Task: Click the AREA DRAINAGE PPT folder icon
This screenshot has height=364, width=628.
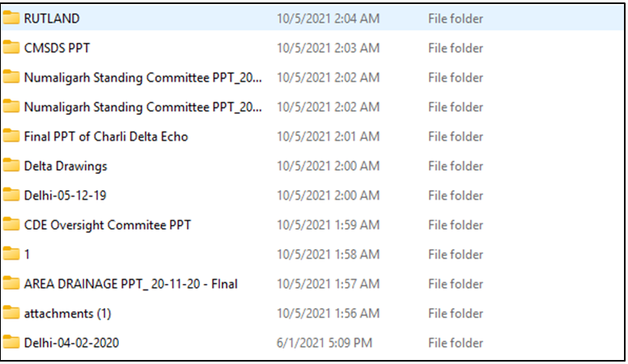Action: click(11, 283)
